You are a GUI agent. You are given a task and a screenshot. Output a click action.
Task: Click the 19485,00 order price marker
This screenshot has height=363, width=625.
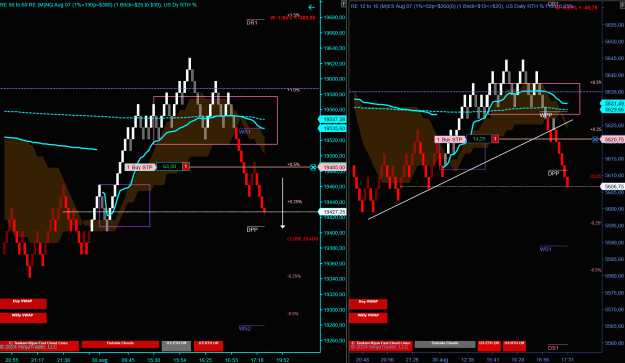[x=333, y=167]
